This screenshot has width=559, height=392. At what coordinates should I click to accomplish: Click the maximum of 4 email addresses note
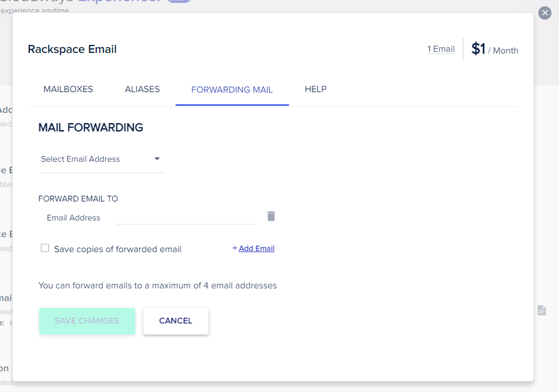click(158, 286)
